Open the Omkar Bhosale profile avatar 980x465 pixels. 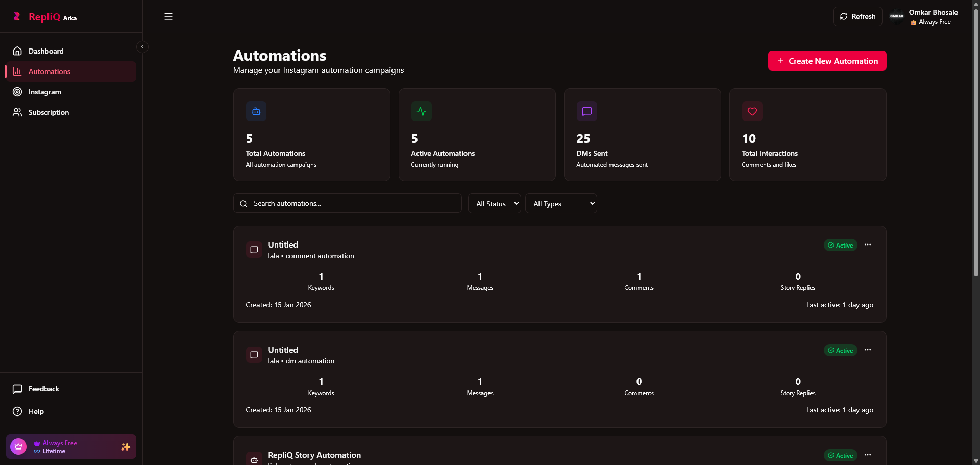(897, 16)
